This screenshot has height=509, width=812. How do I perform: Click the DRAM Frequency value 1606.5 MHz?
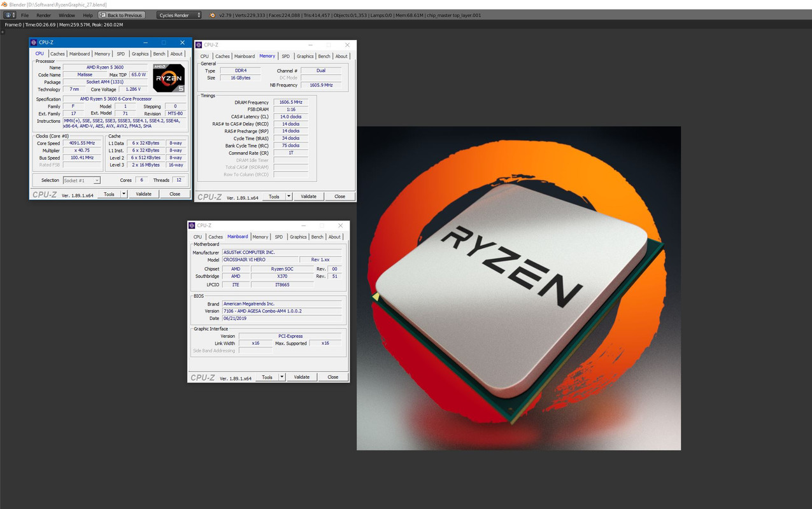(290, 102)
